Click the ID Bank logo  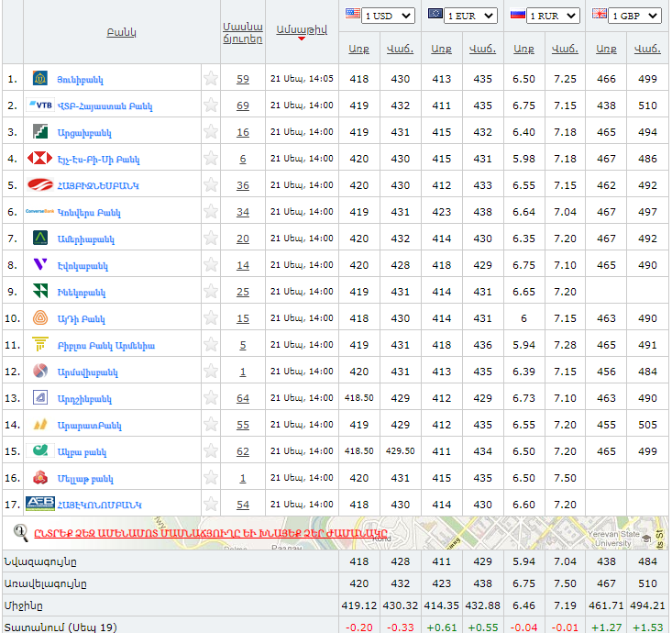pyautogui.click(x=40, y=317)
